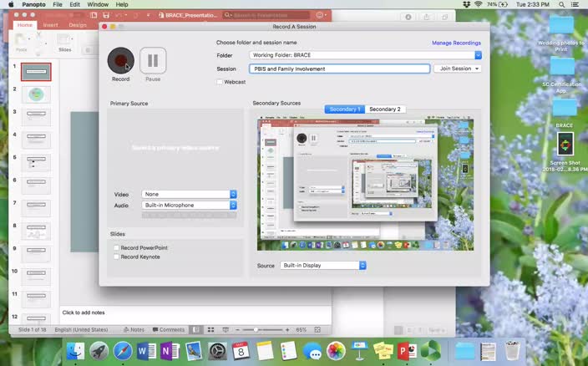Select PowerPoint's Home ribbon tab
This screenshot has height=366, width=588.
(x=25, y=25)
